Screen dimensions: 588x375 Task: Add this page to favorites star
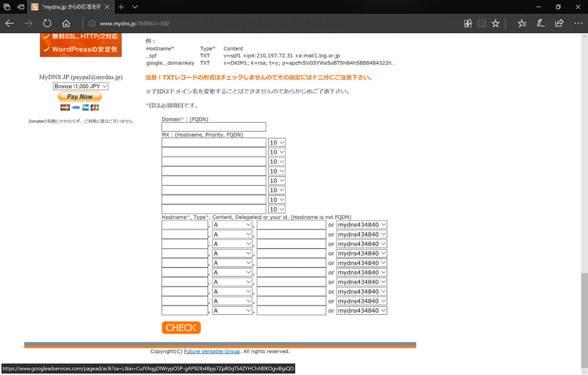point(495,24)
